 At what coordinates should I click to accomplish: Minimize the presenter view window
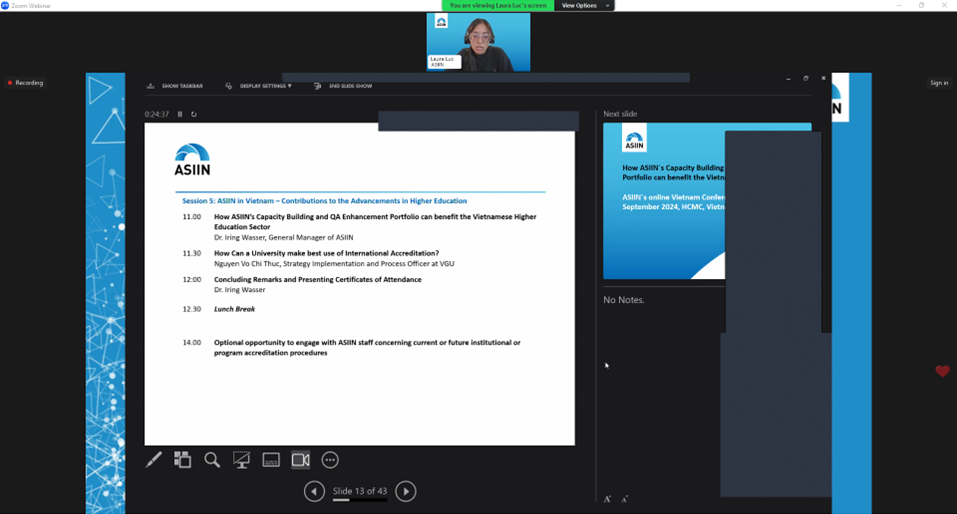(x=789, y=78)
